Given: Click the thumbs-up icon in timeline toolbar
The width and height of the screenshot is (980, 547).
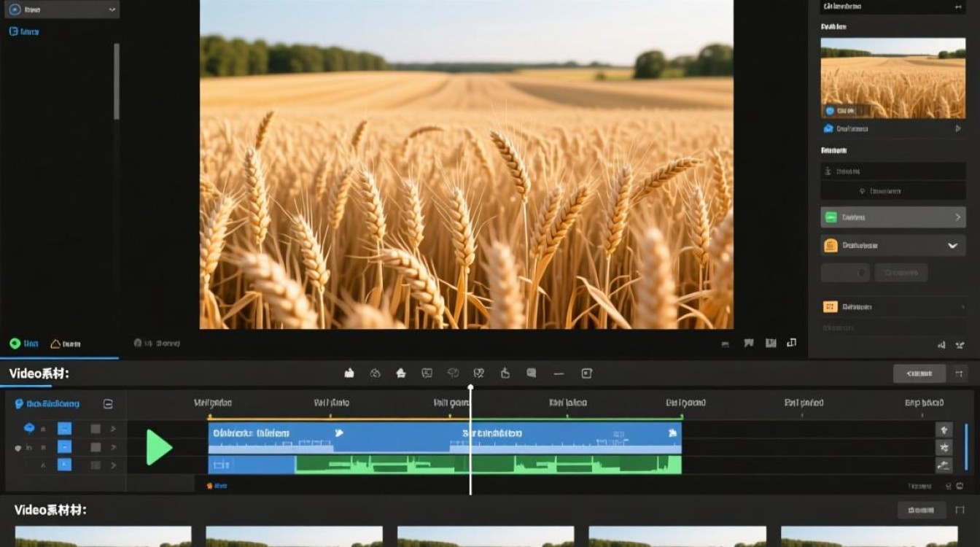Looking at the screenshot, I should (349, 373).
